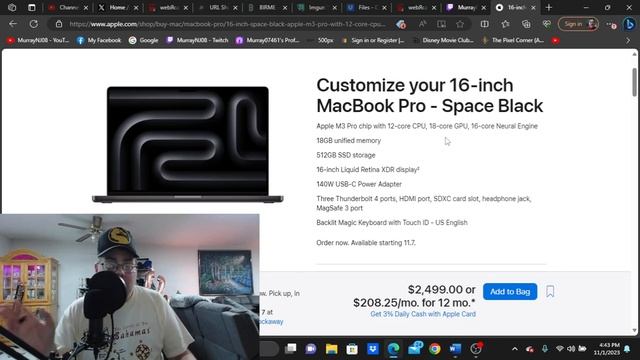
Task: Open the My Facebook bookmark
Action: pos(99,40)
